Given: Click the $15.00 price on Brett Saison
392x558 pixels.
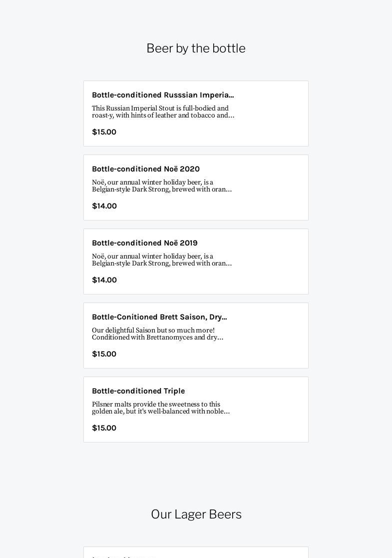Looking at the screenshot, I should pyautogui.click(x=104, y=354).
